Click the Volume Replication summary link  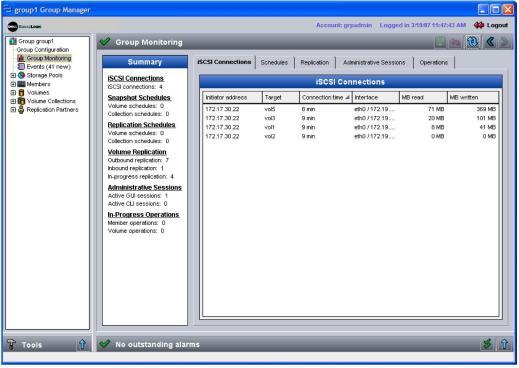[x=137, y=152]
